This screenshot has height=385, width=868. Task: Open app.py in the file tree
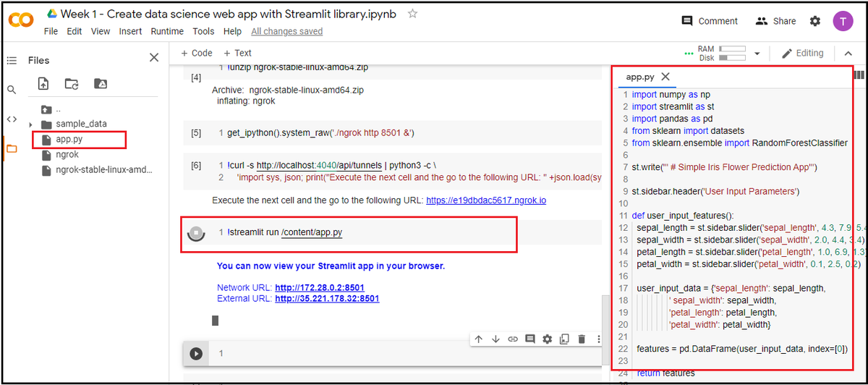pos(71,139)
